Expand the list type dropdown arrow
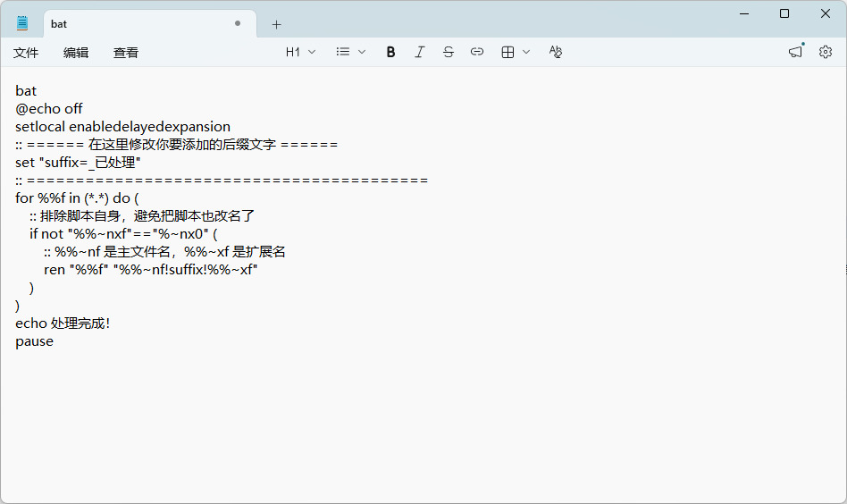 click(x=362, y=52)
